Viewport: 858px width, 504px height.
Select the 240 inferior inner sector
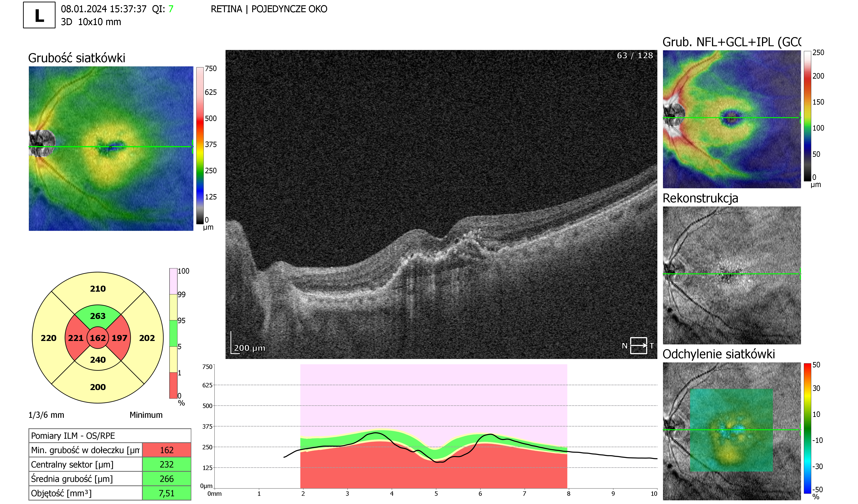click(98, 360)
